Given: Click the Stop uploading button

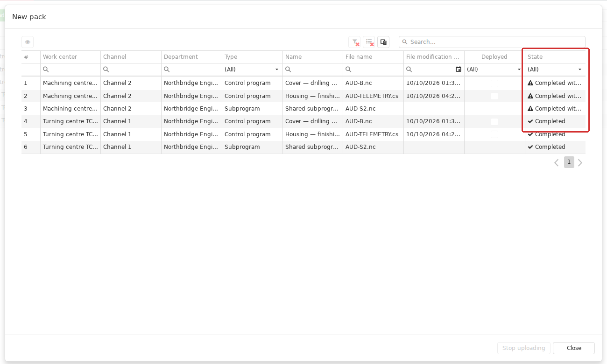Looking at the screenshot, I should click(523, 348).
